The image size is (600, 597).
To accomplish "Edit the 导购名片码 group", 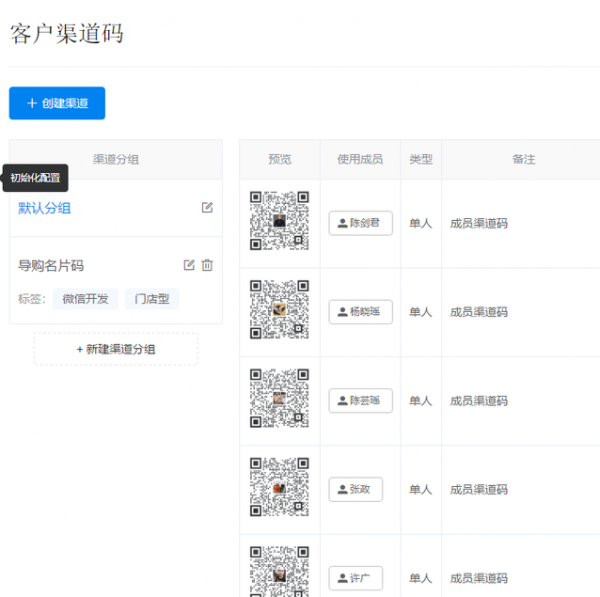I will tap(189, 265).
